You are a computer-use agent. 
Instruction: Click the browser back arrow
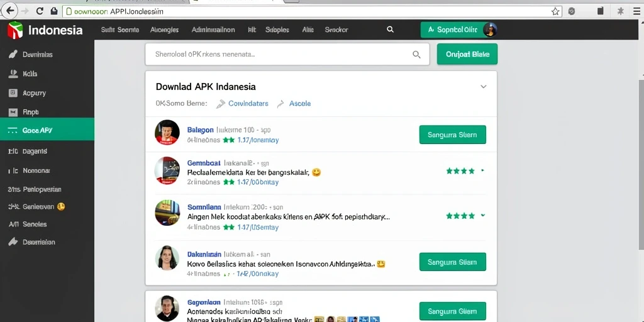point(10,11)
